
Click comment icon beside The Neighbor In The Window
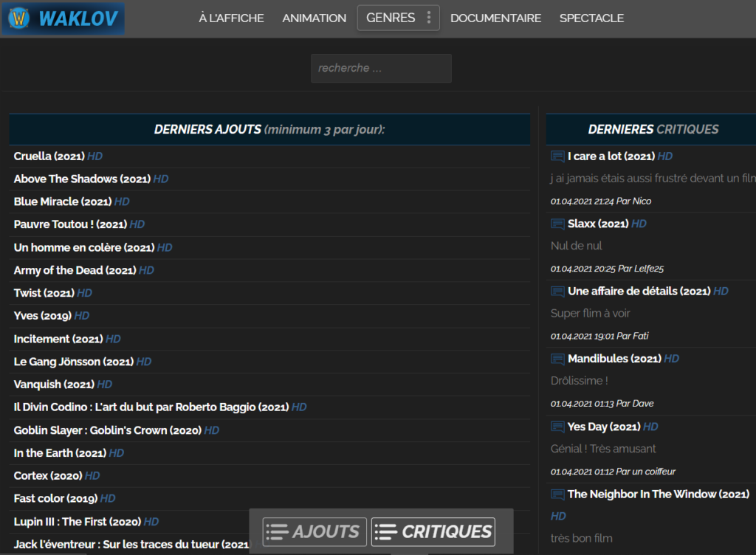click(x=557, y=494)
